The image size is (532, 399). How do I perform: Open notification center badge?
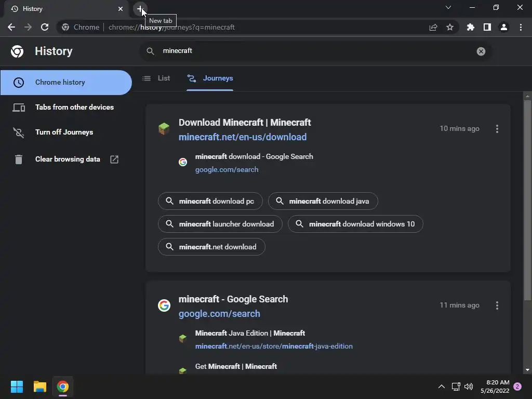tap(517, 387)
